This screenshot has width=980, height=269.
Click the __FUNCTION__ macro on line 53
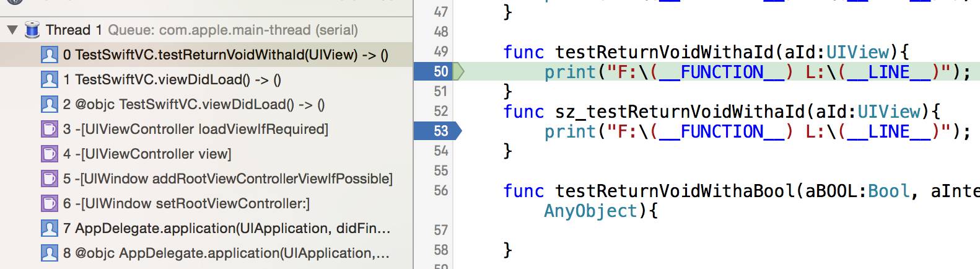722,131
